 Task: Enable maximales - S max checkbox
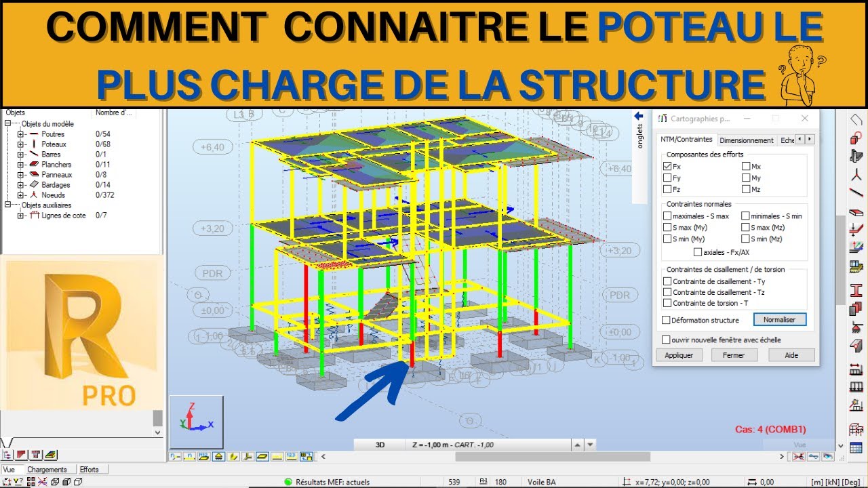pyautogui.click(x=667, y=216)
